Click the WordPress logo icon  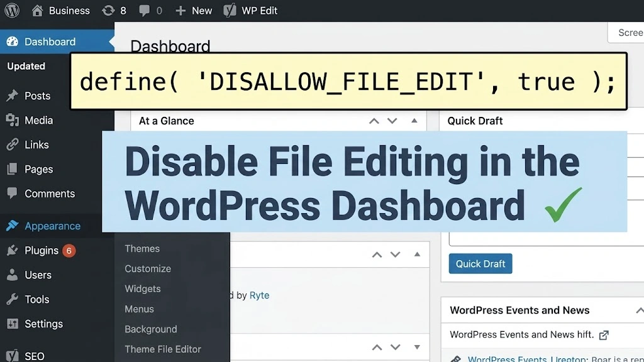click(12, 10)
